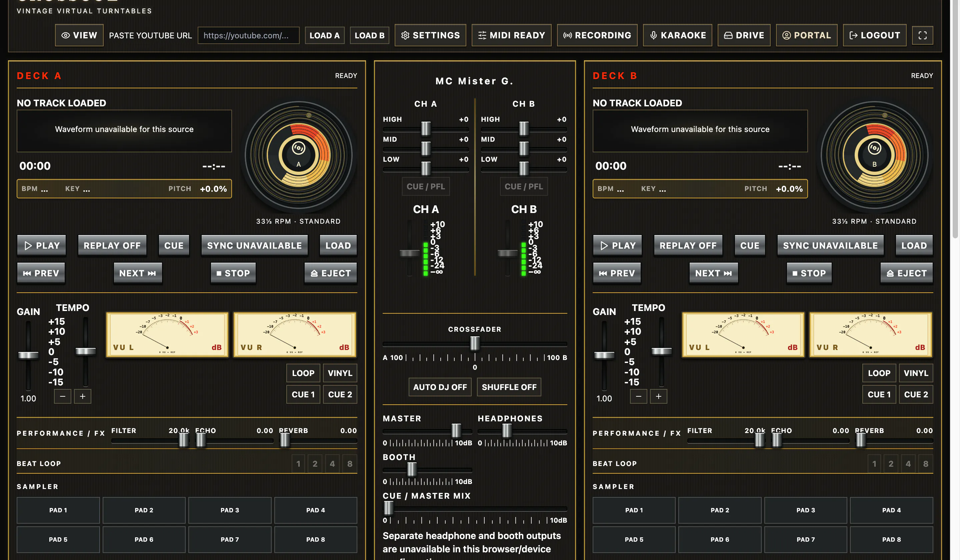Viewport: 960px width, 560px height.
Task: Eject the track from Deck A
Action: click(330, 273)
